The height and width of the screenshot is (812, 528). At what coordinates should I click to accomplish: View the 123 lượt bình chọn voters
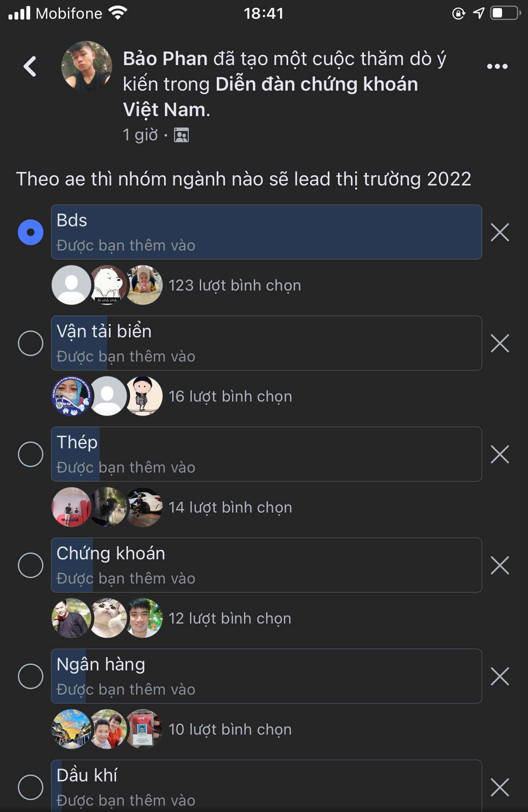click(x=235, y=285)
